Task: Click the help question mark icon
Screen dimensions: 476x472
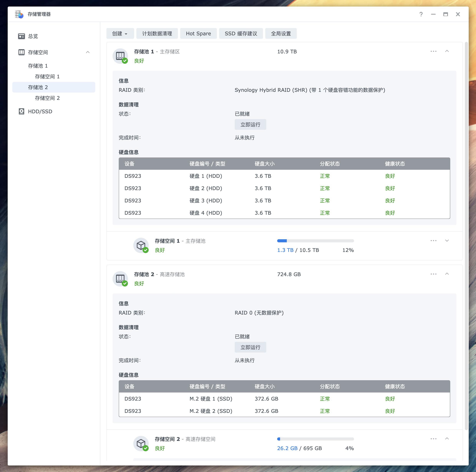Action: tap(421, 14)
